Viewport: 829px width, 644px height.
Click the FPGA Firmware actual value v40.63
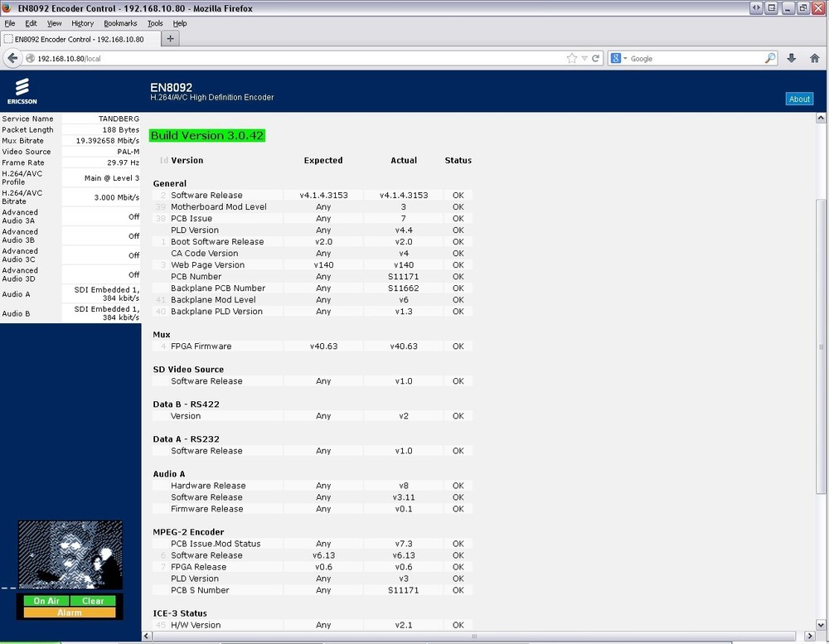pyautogui.click(x=404, y=346)
